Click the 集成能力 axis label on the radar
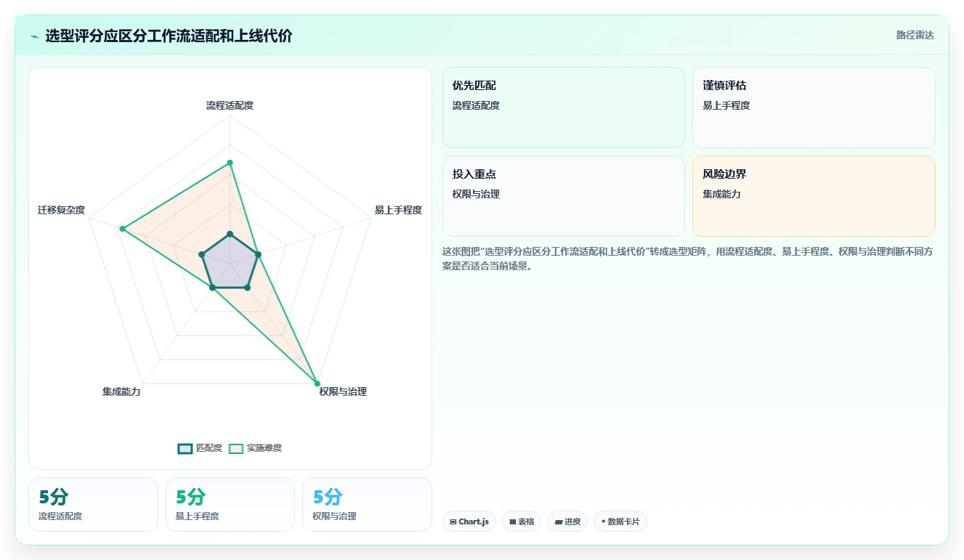Image resolution: width=964 pixels, height=560 pixels. point(121,391)
